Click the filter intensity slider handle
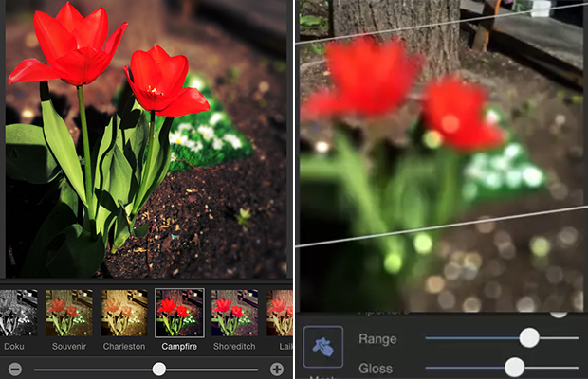The width and height of the screenshot is (588, 379). tap(159, 370)
